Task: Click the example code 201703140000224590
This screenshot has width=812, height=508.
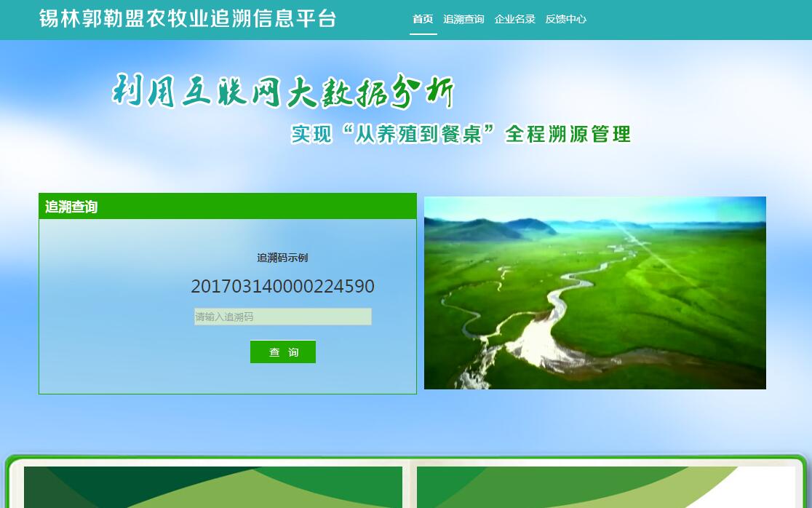Action: pyautogui.click(x=282, y=287)
